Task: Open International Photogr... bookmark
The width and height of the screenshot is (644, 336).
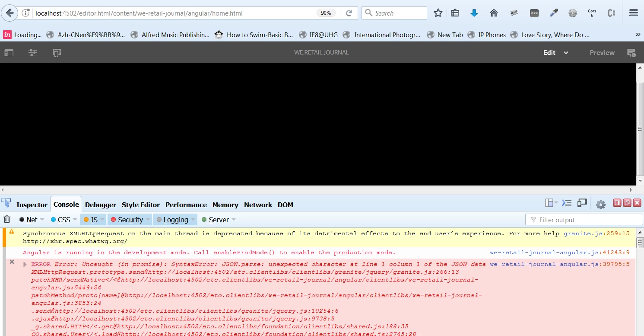Action: (382, 35)
